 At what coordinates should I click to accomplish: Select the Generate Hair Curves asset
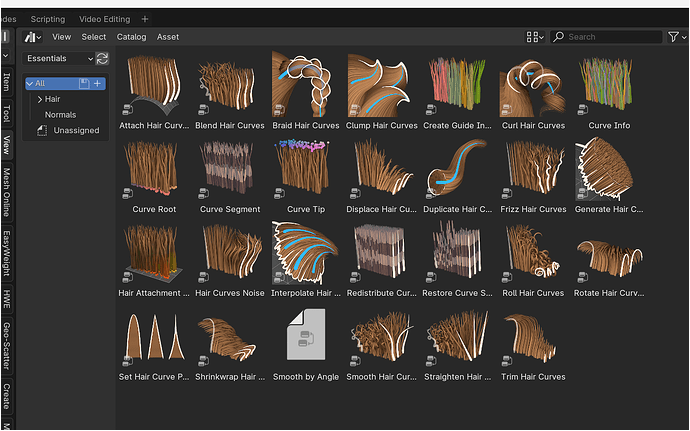609,175
